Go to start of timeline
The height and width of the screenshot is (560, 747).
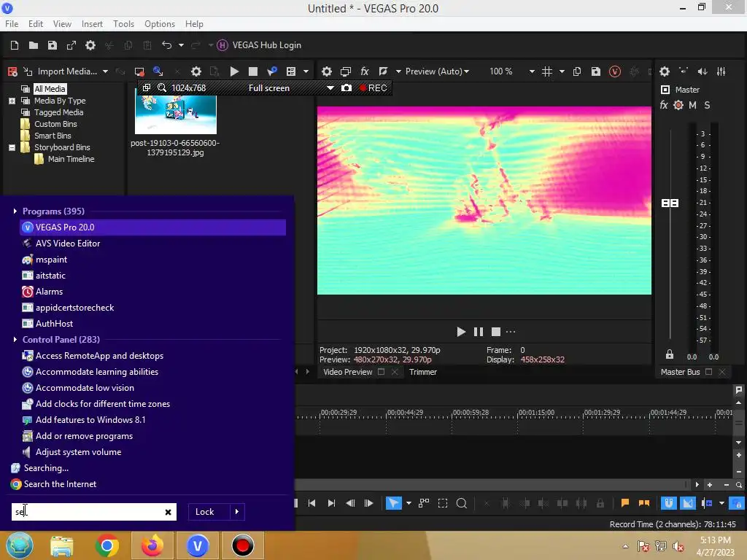pos(311,503)
